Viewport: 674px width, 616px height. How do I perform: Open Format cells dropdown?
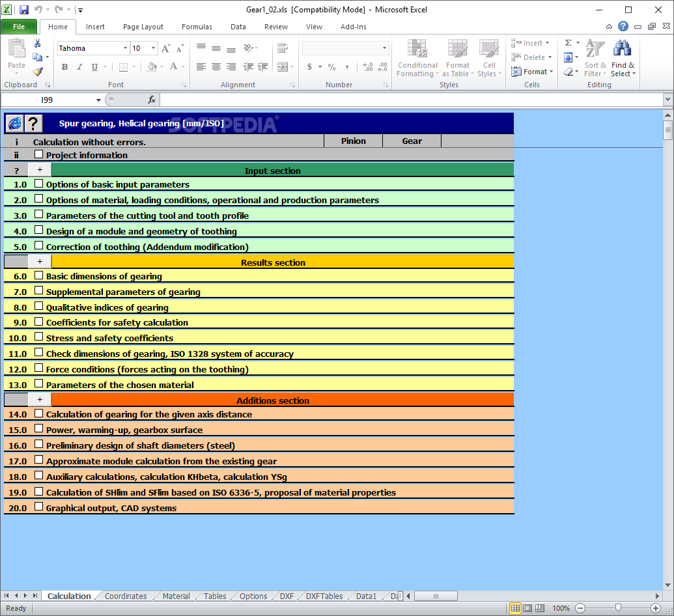coord(532,72)
